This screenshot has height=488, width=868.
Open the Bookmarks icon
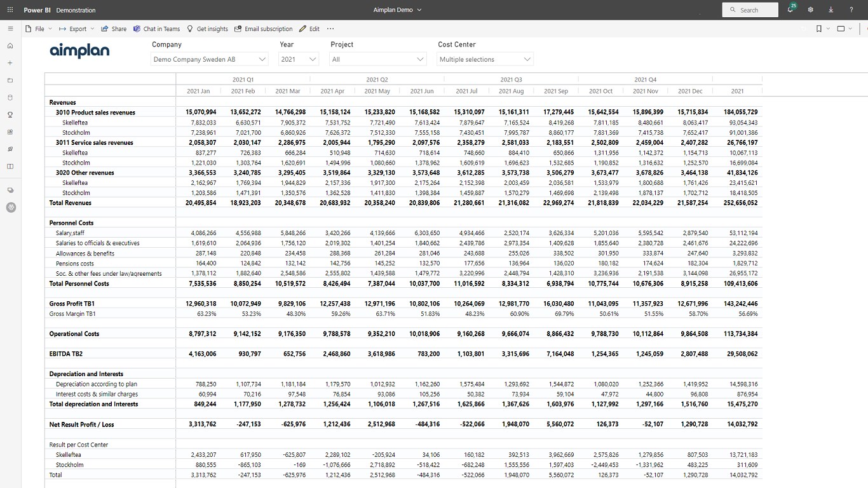[819, 29]
